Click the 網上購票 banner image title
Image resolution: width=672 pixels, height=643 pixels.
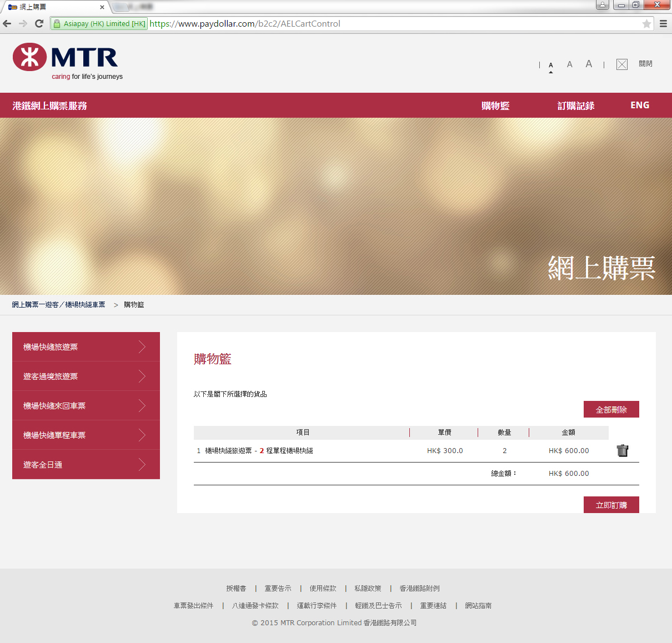601,268
